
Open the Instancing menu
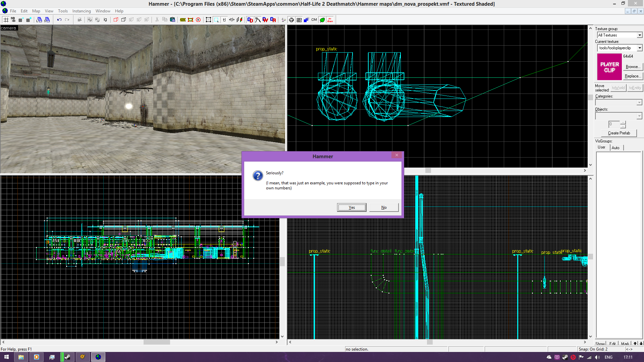tap(81, 11)
